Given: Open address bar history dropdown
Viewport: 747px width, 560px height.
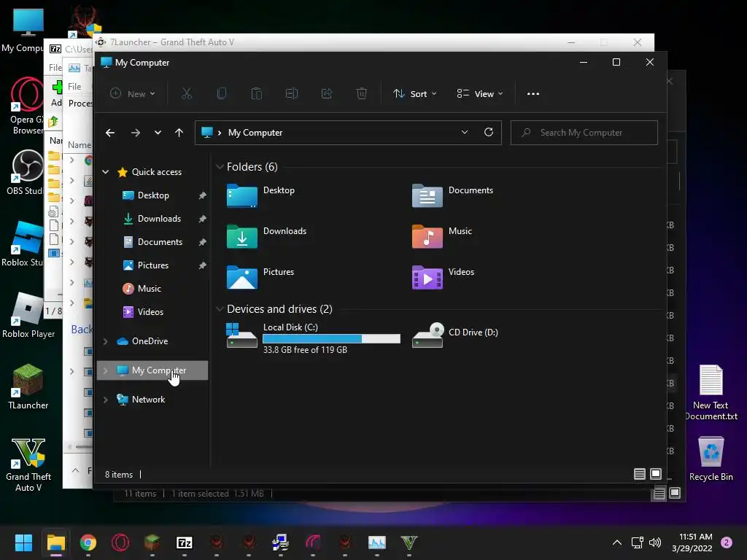Looking at the screenshot, I should (465, 133).
